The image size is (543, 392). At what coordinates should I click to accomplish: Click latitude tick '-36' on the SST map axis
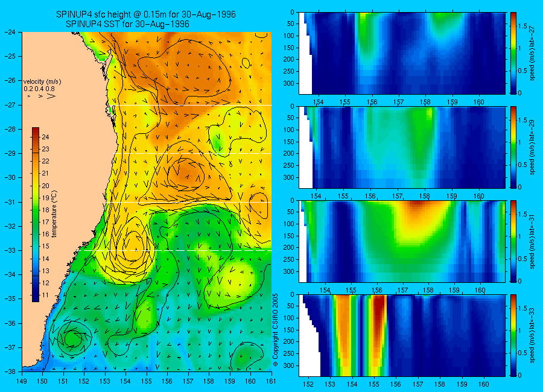pyautogui.click(x=9, y=323)
